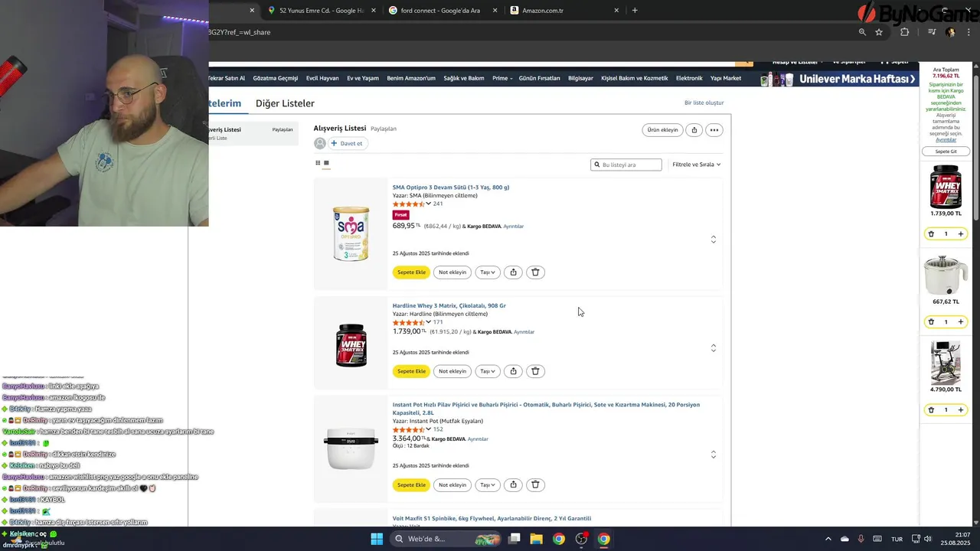Delete the Hardline Whey item
This screenshot has width=980, height=551.
[x=535, y=371]
